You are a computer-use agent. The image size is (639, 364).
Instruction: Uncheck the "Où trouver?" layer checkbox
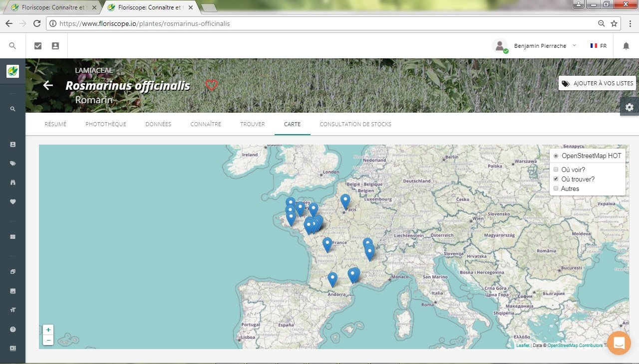(x=556, y=179)
